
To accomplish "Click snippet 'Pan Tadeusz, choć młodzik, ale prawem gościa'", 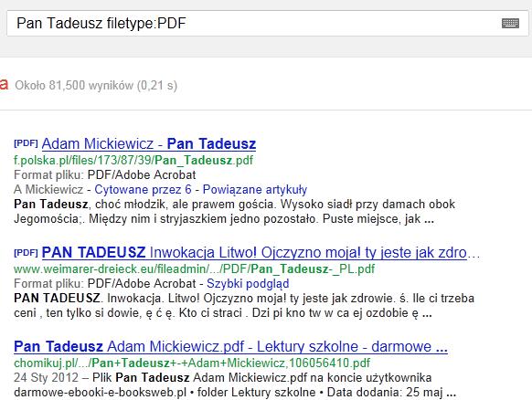I will point(234,212).
